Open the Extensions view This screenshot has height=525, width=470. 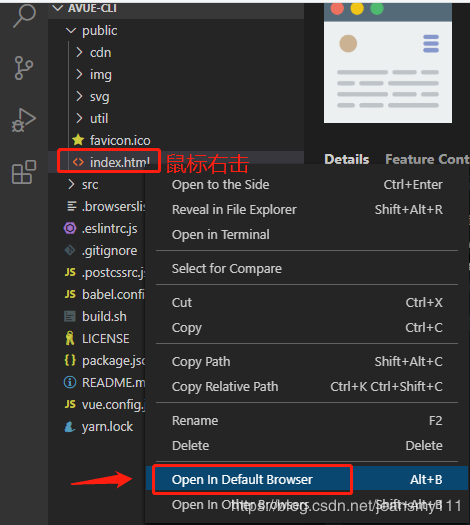click(x=24, y=172)
